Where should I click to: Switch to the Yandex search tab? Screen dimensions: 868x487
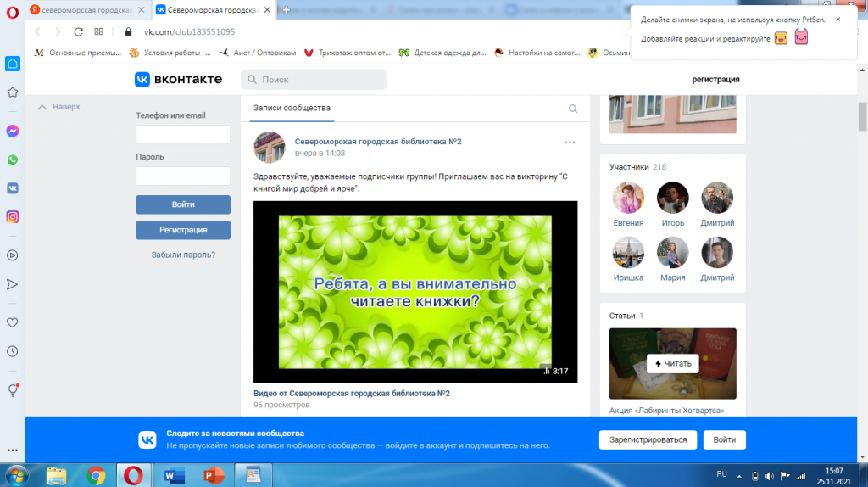pos(88,10)
